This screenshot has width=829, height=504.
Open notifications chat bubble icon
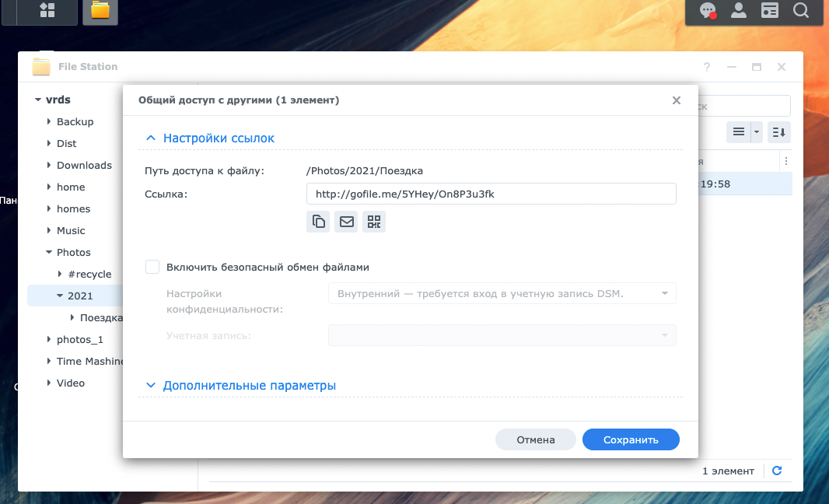[x=707, y=11]
